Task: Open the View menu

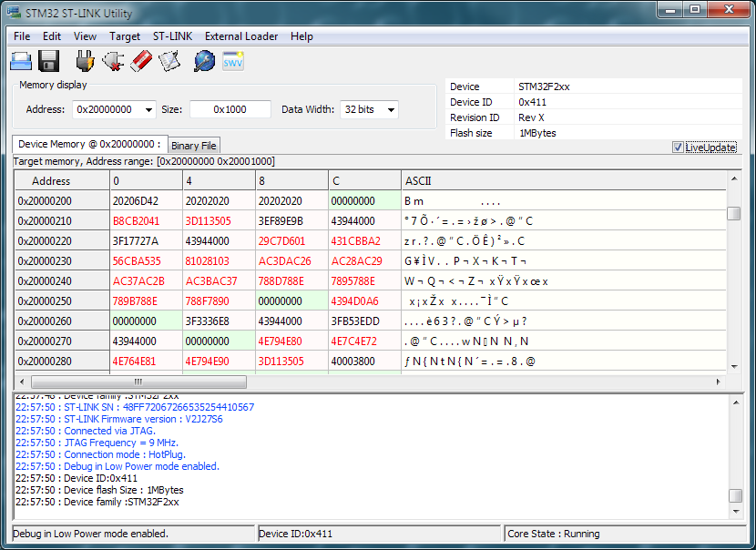Action: (85, 36)
